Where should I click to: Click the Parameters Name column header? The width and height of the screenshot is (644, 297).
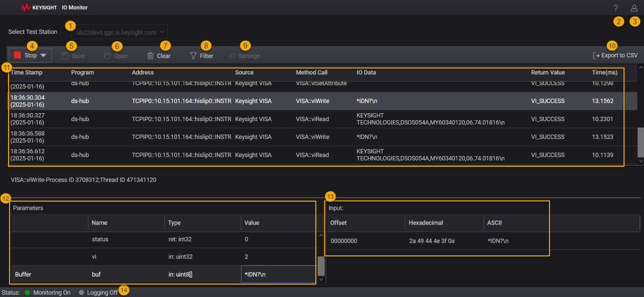click(99, 222)
